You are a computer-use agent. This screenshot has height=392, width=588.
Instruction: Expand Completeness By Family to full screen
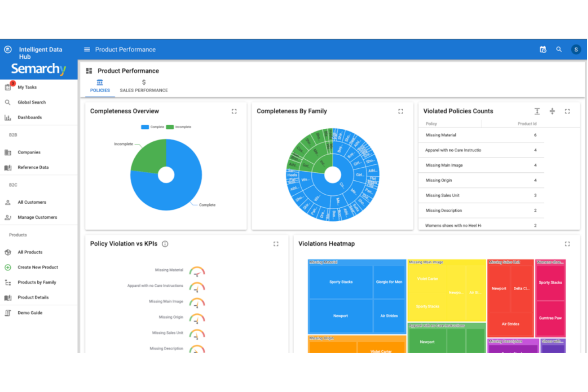point(401,112)
